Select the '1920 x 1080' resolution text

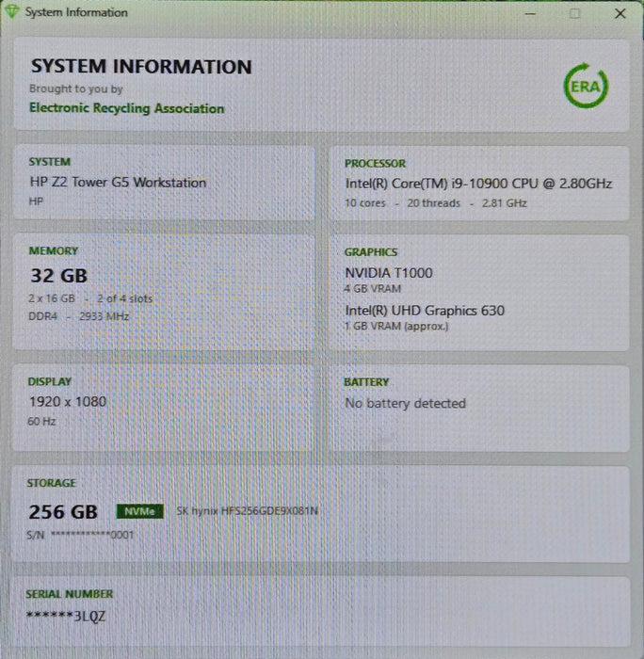point(67,401)
